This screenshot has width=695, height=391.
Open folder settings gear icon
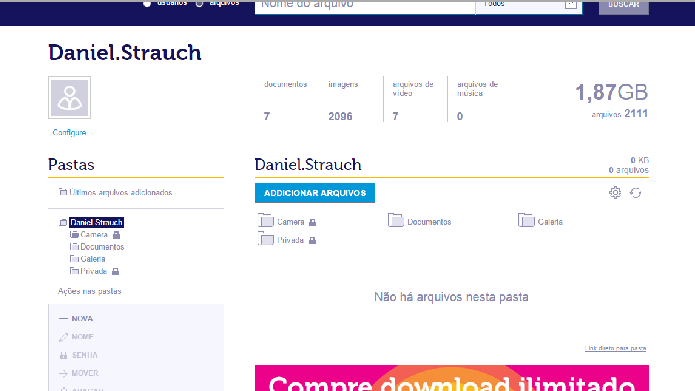(615, 192)
